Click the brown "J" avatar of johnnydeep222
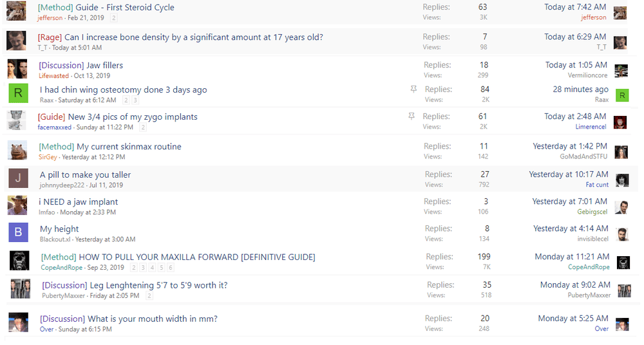The height and width of the screenshot is (345, 644). (18, 178)
